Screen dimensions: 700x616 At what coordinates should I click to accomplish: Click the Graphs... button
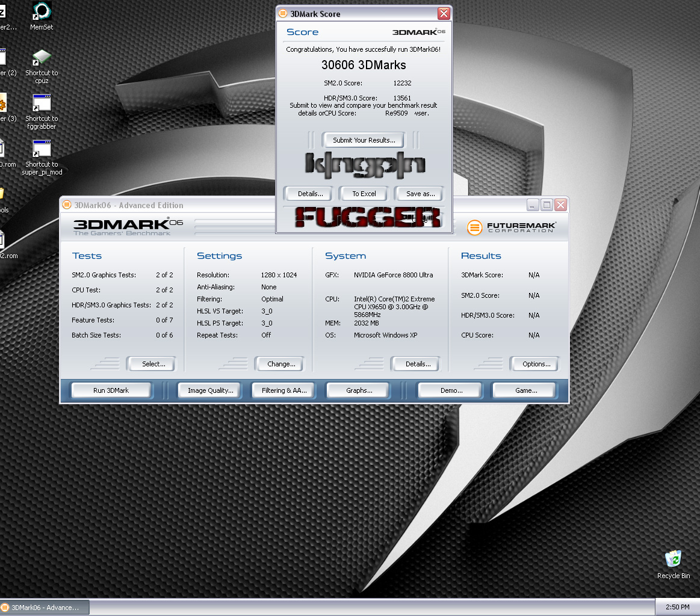coord(359,390)
